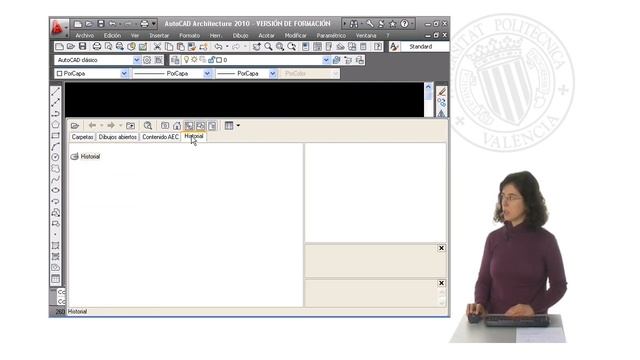Open Layer Properties Manager icon
This screenshot has width=640, height=360.
coord(175,60)
